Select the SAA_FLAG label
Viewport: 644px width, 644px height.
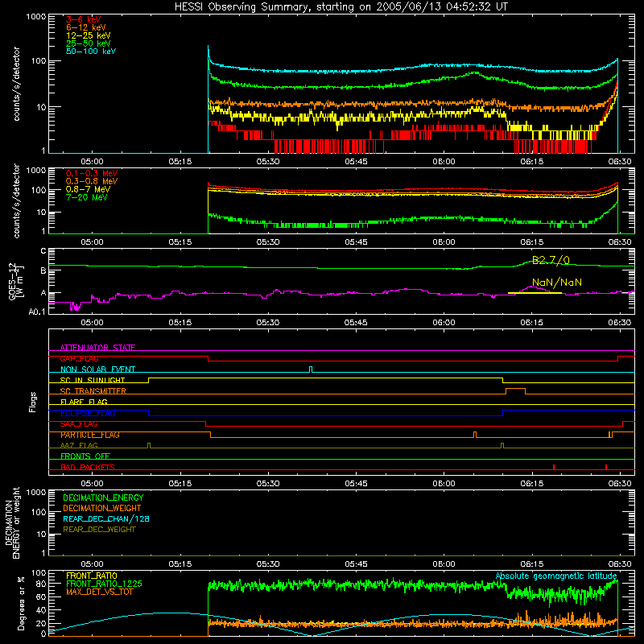tap(79, 424)
